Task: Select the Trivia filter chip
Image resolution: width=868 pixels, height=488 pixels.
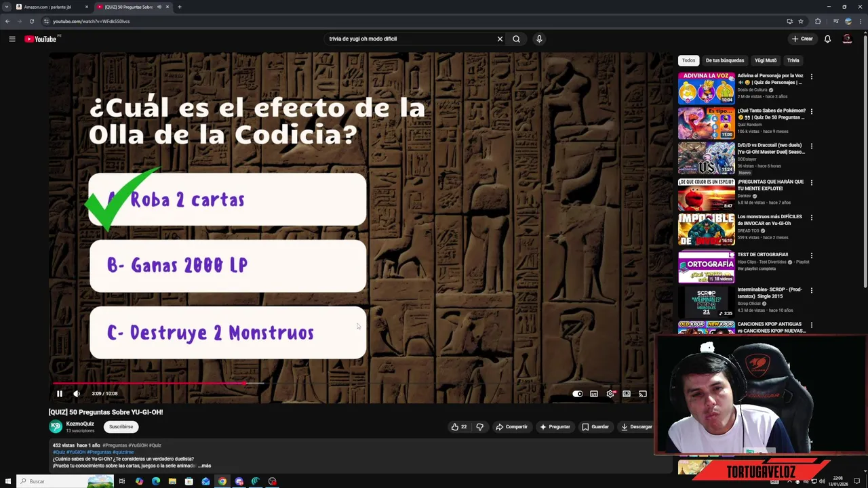Action: tap(793, 60)
